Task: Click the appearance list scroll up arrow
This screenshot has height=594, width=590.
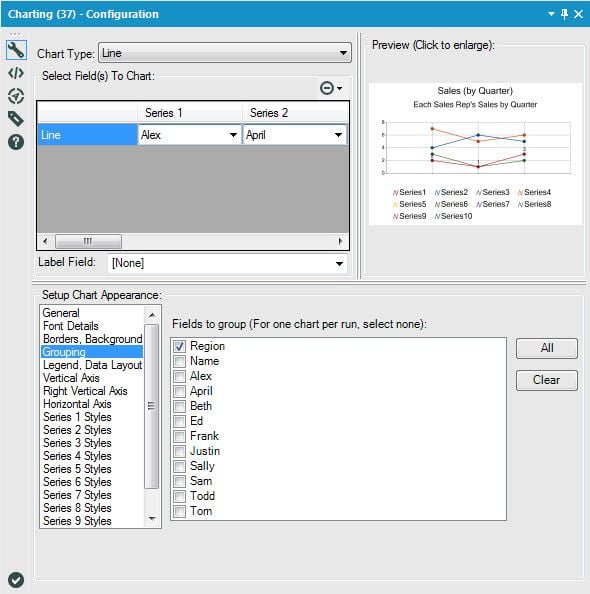Action: 152,315
